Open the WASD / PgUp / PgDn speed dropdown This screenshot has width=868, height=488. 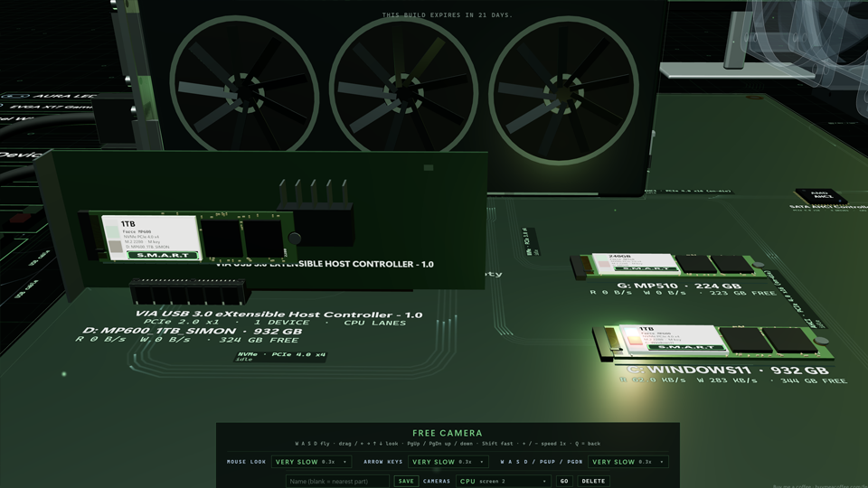coord(627,462)
